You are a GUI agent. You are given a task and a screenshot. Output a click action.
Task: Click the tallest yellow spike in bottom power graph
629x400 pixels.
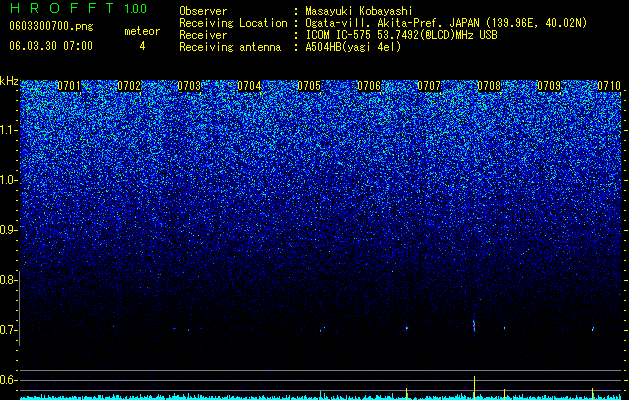tap(475, 388)
